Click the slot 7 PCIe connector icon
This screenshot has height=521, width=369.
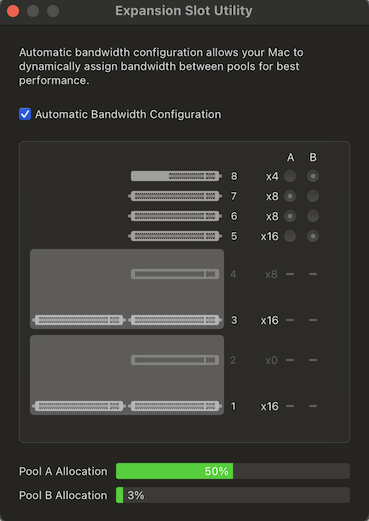pos(175,196)
